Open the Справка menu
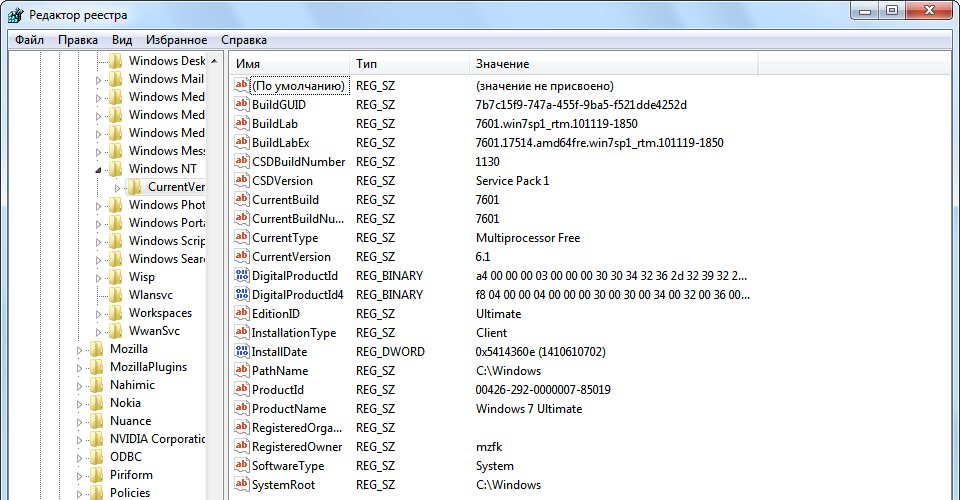960x500 pixels. coord(244,40)
